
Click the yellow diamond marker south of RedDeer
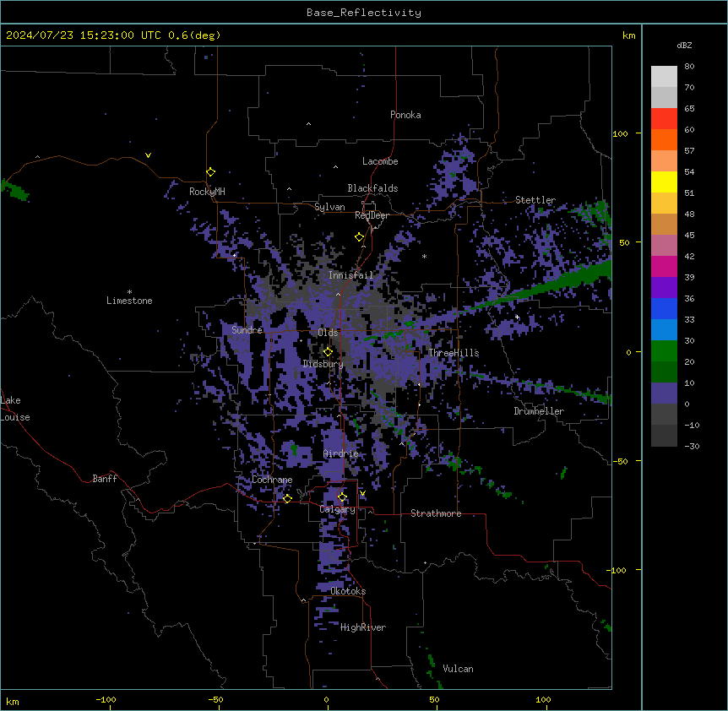tap(360, 237)
